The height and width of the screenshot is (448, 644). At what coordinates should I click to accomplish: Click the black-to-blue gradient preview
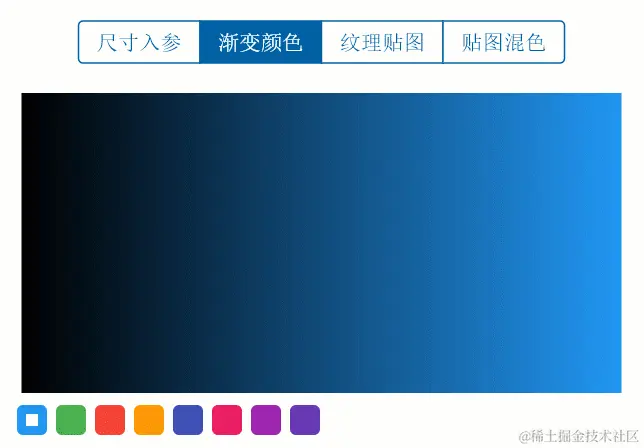click(x=322, y=243)
